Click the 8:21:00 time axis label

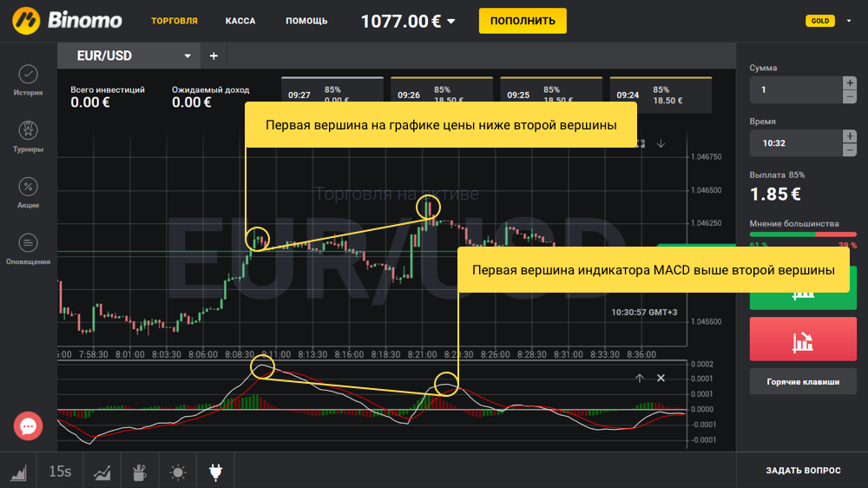[423, 354]
